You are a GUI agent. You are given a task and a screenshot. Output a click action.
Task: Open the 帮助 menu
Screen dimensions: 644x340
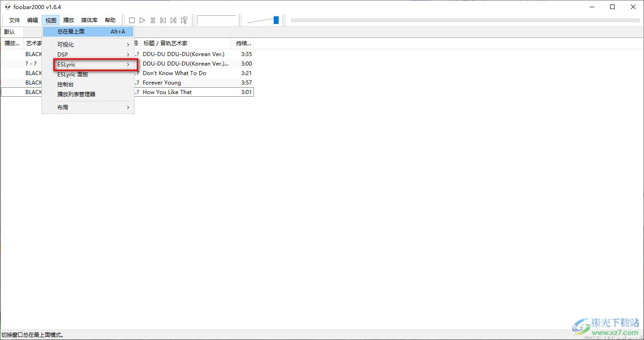pyautogui.click(x=110, y=20)
